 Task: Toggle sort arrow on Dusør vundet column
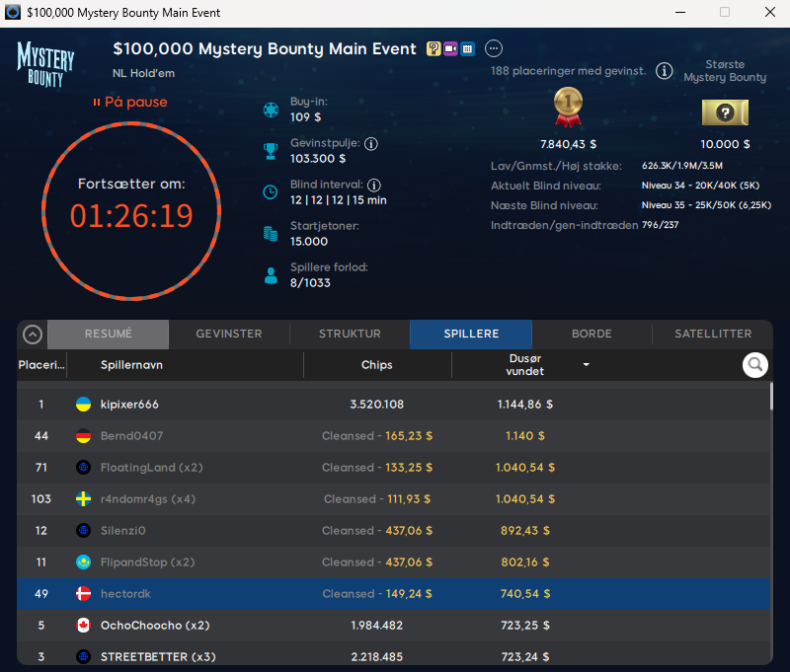click(x=587, y=365)
